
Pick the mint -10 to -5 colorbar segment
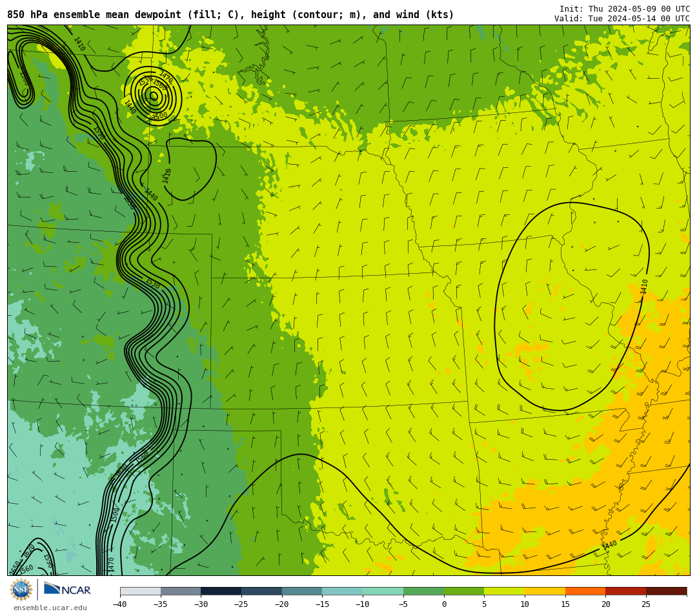click(383, 591)
